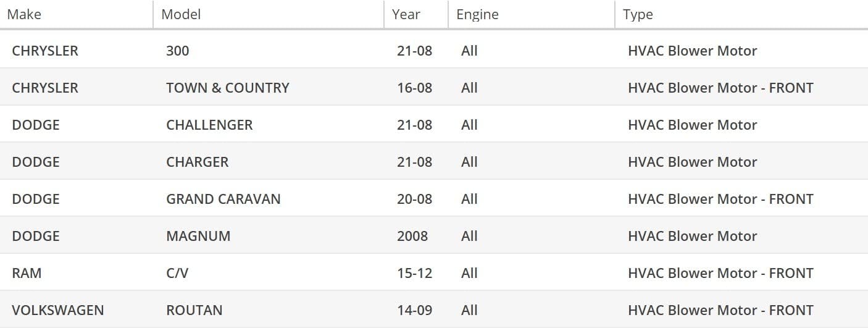
Task: Click the 15-12 year cell
Action: [x=414, y=273]
